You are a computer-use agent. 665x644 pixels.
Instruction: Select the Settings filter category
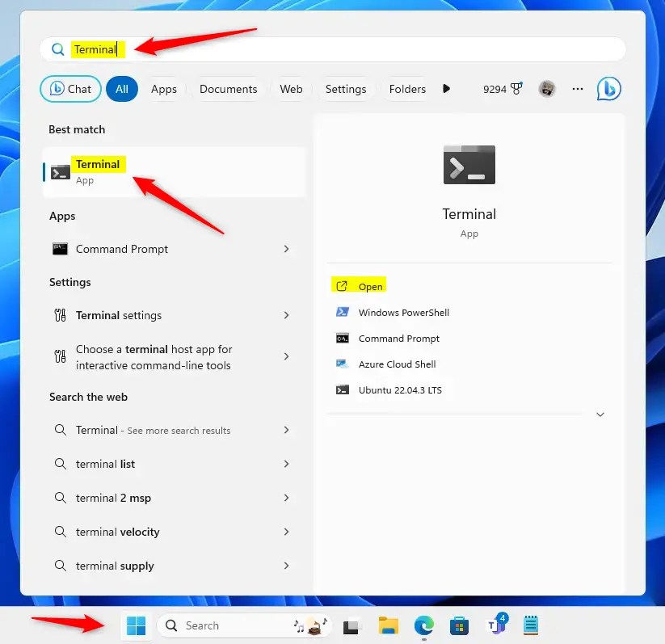pos(346,89)
